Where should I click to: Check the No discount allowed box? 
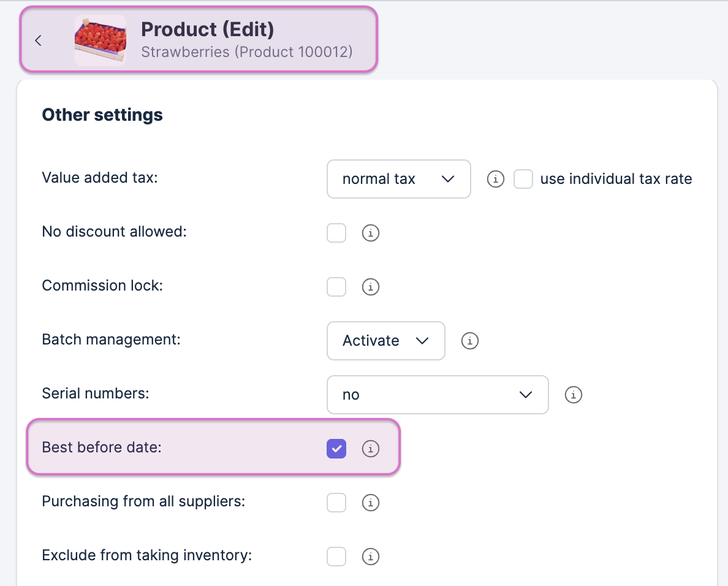(336, 233)
